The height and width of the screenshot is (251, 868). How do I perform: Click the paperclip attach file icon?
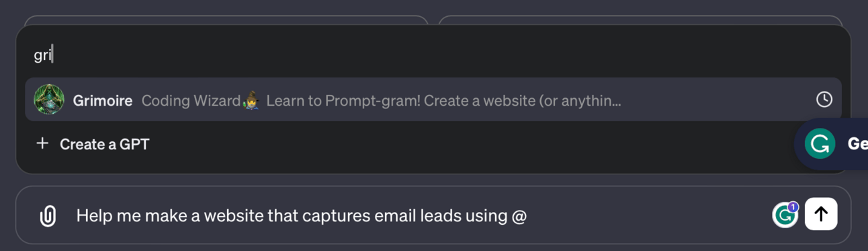pyautogui.click(x=48, y=215)
